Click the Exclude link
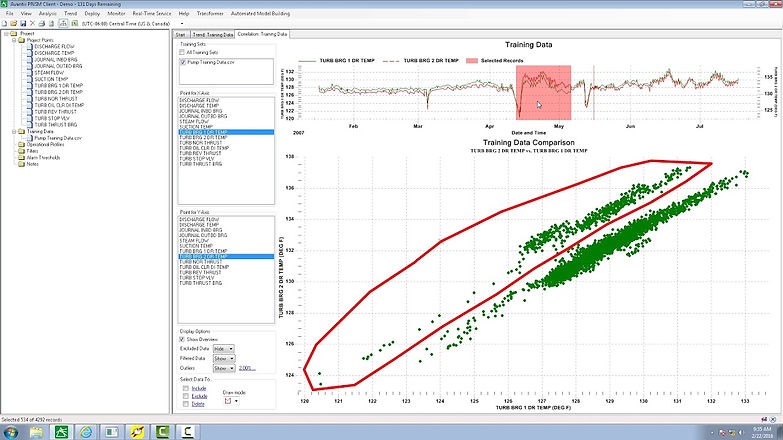This screenshot has width=783, height=440. tap(199, 396)
